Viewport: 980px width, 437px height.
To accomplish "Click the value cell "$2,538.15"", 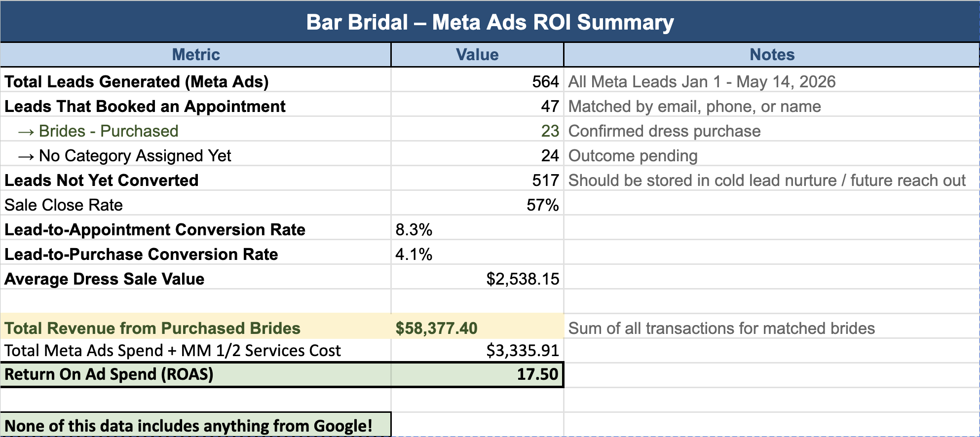I will [x=477, y=277].
